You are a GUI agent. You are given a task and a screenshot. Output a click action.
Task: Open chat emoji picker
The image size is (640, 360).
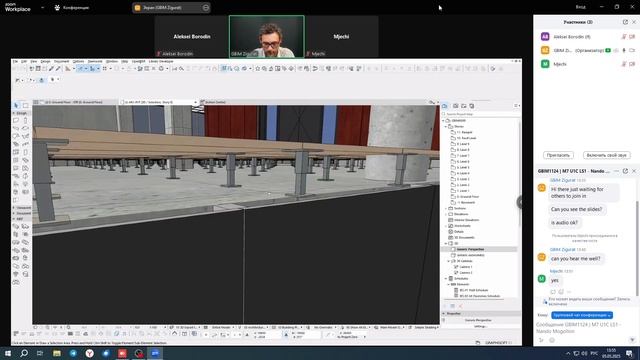pyautogui.click(x=552, y=340)
